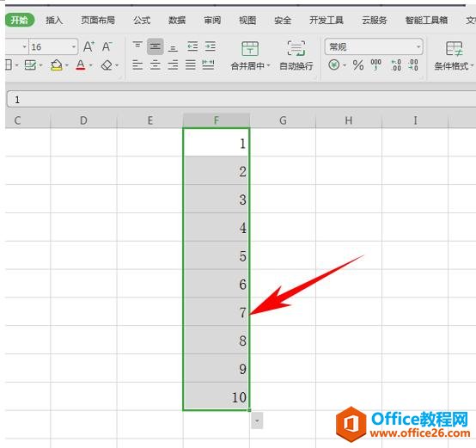Click the formula bar showing 1
The image size is (476, 448).
(241, 100)
